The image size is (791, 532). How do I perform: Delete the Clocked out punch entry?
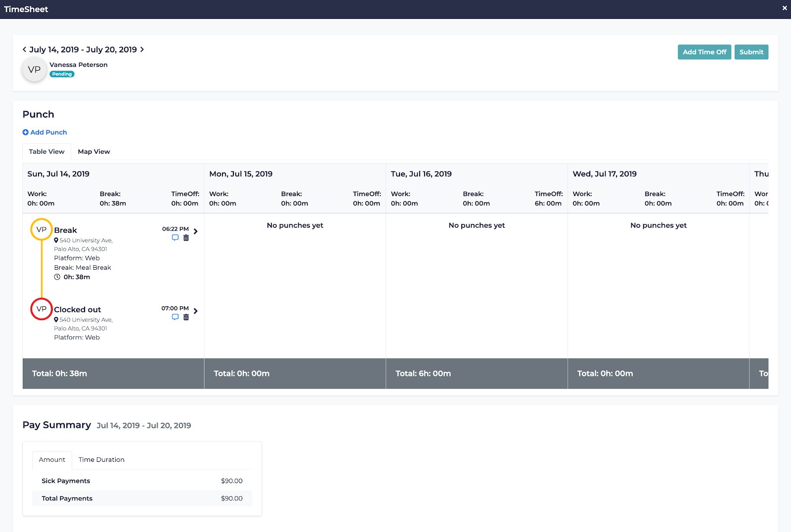coord(186,317)
